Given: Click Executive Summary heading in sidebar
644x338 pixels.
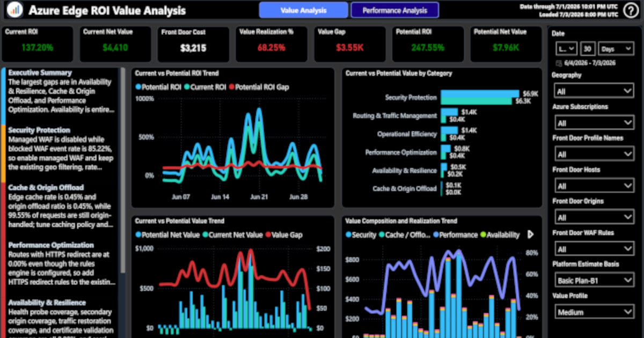Looking at the screenshot, I should pos(40,72).
